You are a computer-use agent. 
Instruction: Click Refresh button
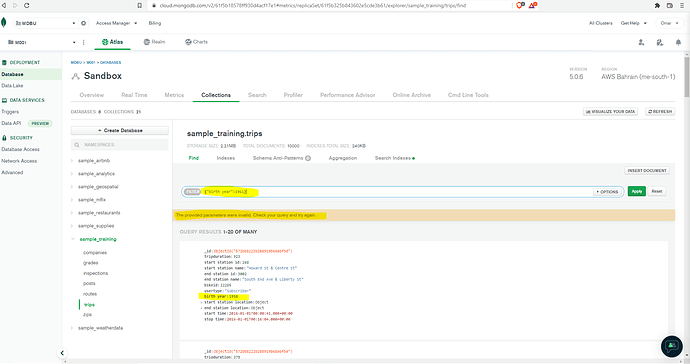(660, 112)
